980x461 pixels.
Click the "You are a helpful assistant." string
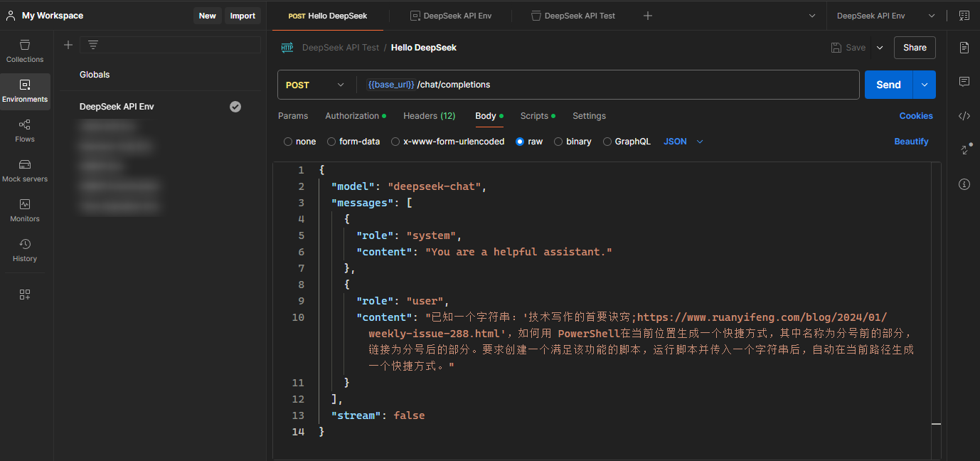518,252
